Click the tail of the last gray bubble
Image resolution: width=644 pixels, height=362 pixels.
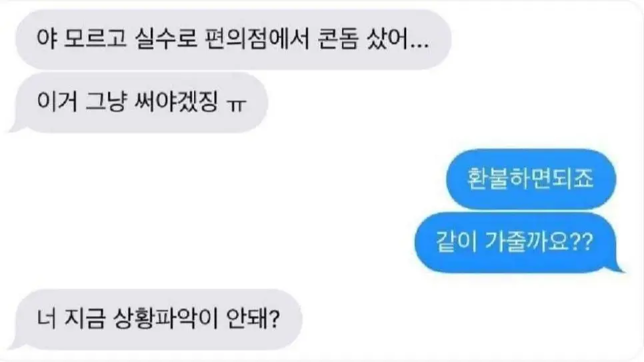17,343
